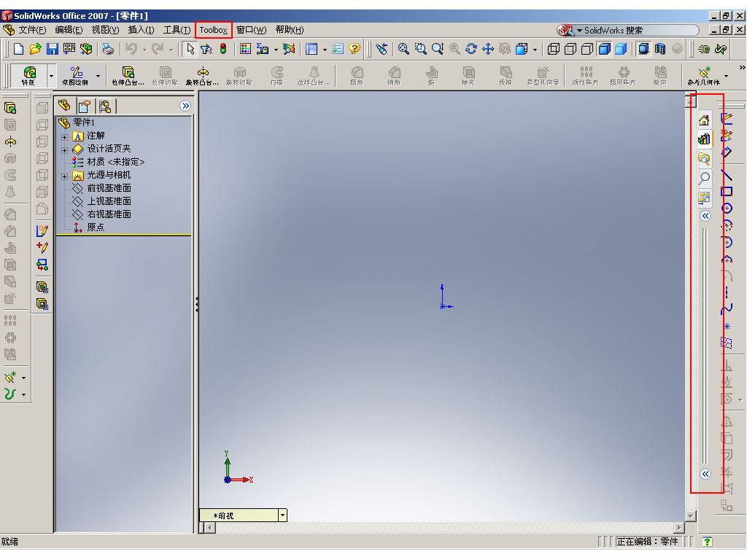
Task: Open the Design Library icon in task pane
Action: [x=704, y=139]
